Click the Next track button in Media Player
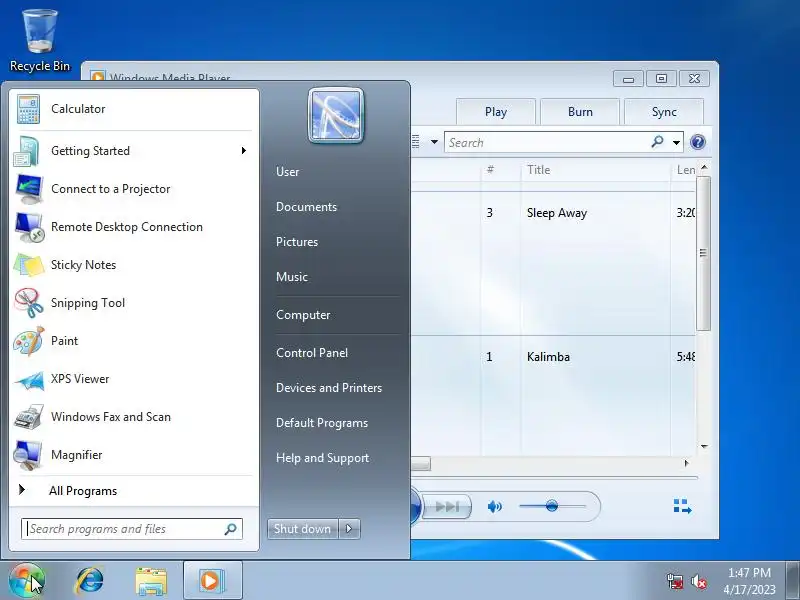 (447, 507)
